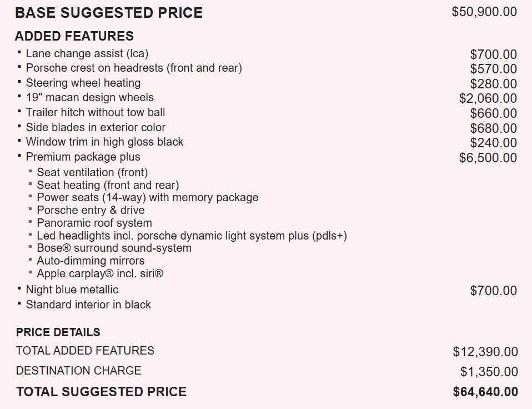Select Side blades in exterior color

tap(96, 127)
